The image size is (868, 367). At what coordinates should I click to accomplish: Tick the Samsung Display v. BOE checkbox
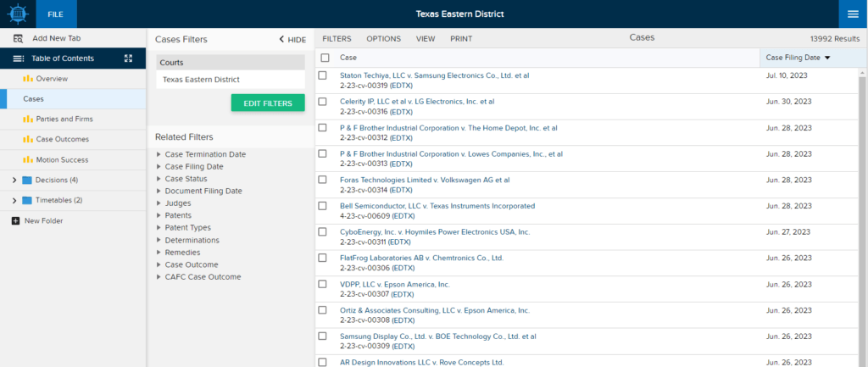click(323, 336)
